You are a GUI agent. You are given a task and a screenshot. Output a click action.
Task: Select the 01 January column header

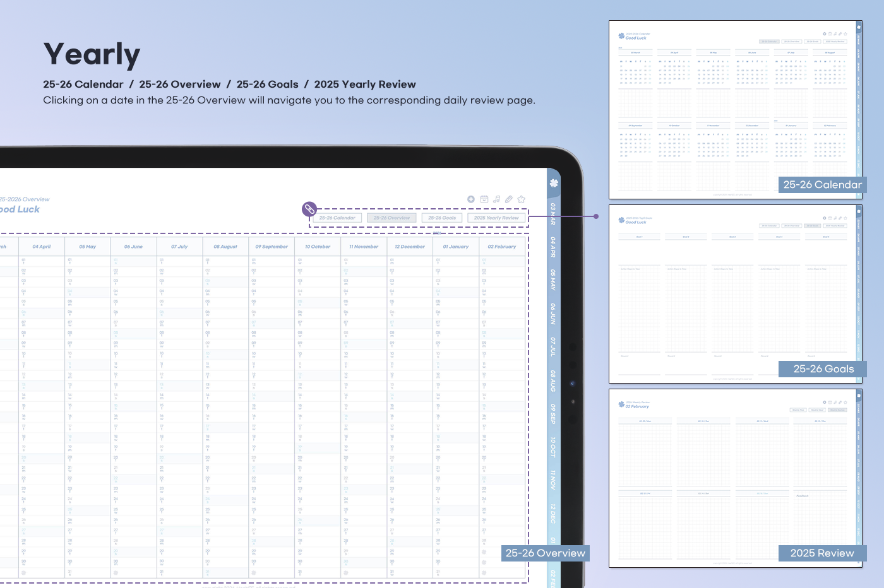[456, 247]
